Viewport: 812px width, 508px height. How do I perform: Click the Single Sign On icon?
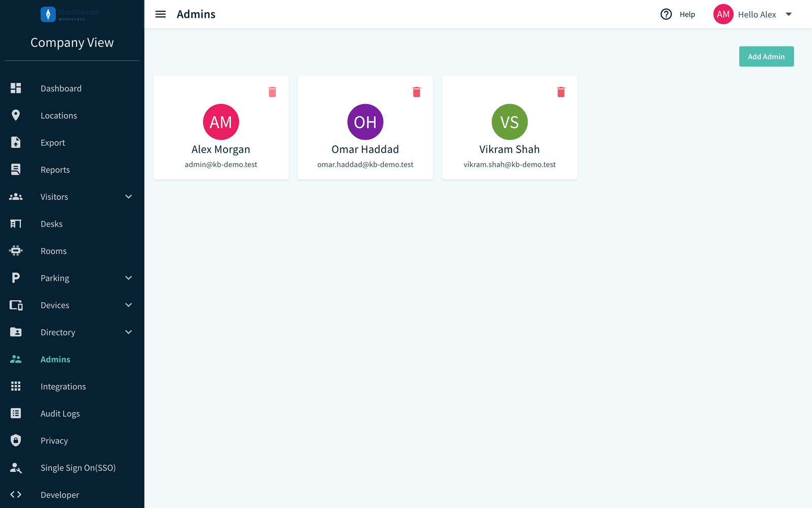tap(16, 468)
